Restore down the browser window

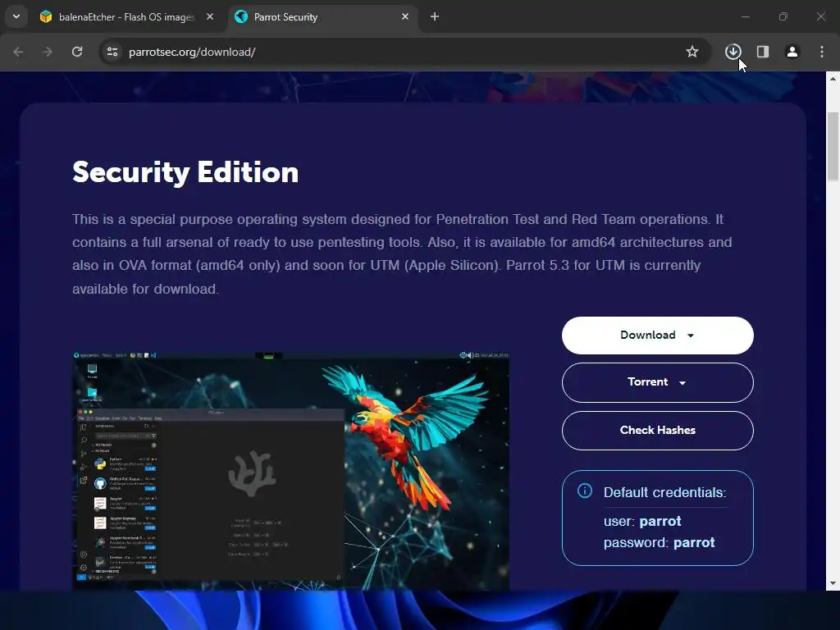click(783, 16)
